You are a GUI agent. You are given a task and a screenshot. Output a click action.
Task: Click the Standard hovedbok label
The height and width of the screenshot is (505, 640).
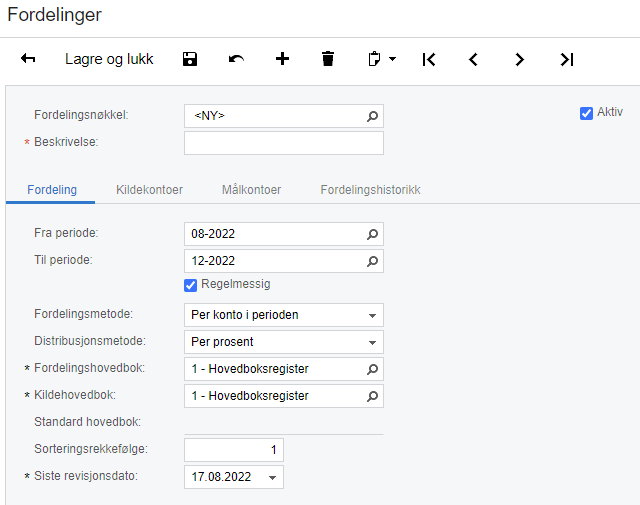click(87, 422)
